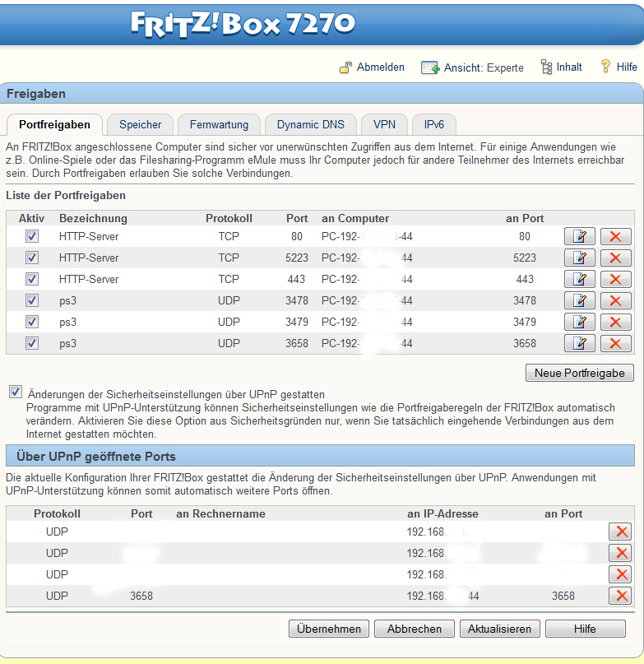Viewport: 644px width, 664px height.
Task: Click the Neue Portfreigabe button
Action: (x=580, y=373)
